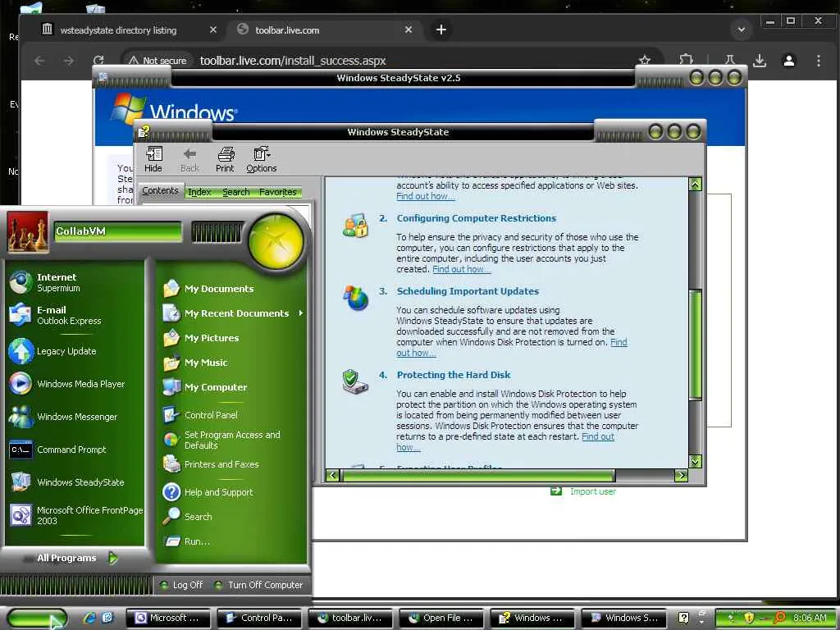Click the Back button in help toolbar
Viewport: 840px width, 630px height.
189,160
